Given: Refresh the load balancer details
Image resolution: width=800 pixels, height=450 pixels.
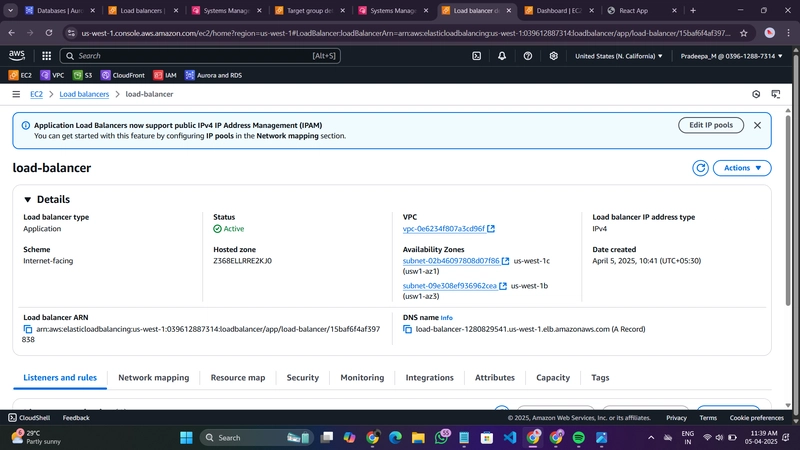Looking at the screenshot, I should (x=700, y=168).
